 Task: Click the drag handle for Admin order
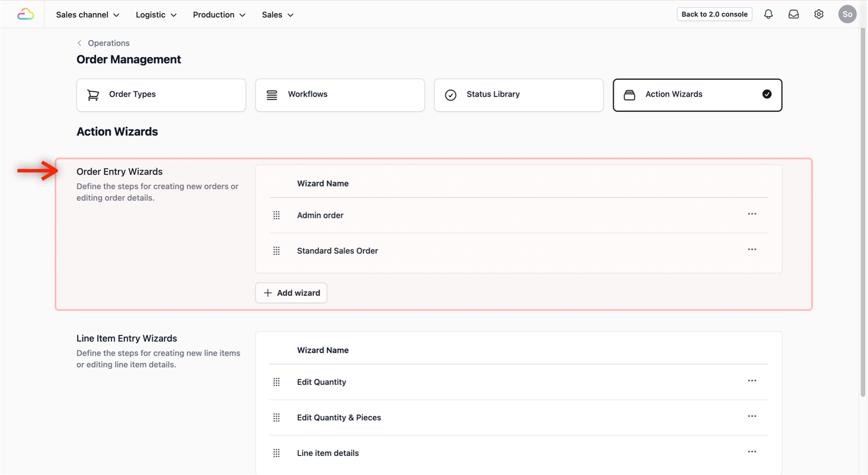pyautogui.click(x=277, y=215)
